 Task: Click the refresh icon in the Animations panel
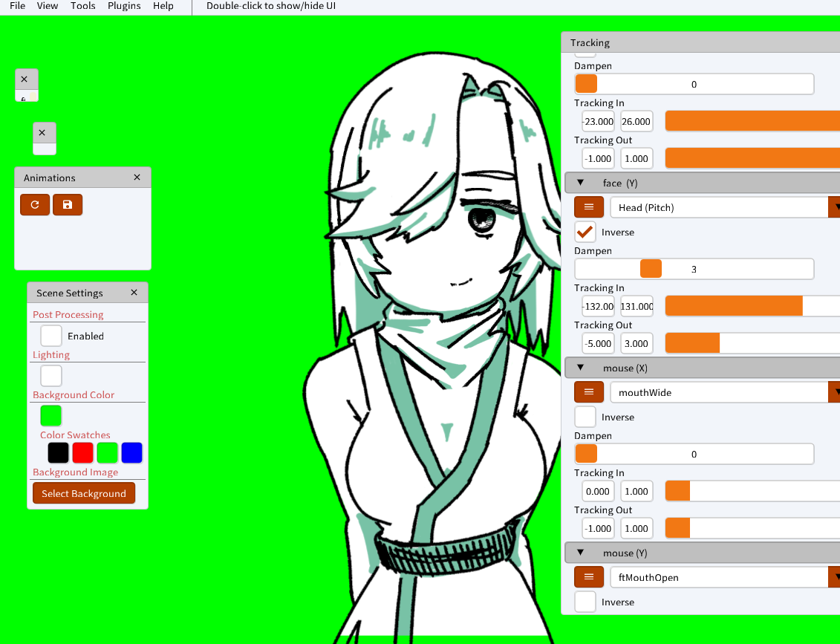(35, 204)
